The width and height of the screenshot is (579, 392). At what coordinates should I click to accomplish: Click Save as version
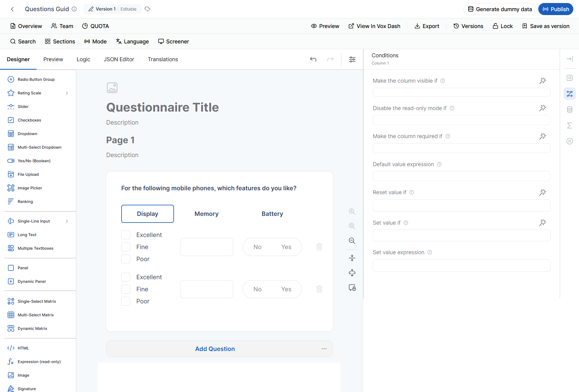(x=546, y=26)
